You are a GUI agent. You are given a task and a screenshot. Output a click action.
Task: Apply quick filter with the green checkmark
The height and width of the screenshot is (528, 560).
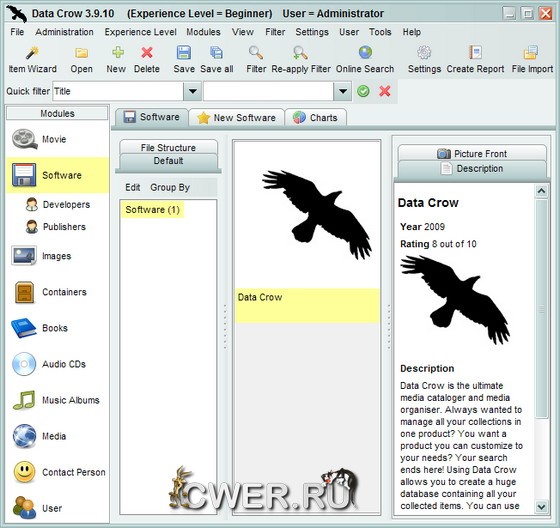pos(363,91)
